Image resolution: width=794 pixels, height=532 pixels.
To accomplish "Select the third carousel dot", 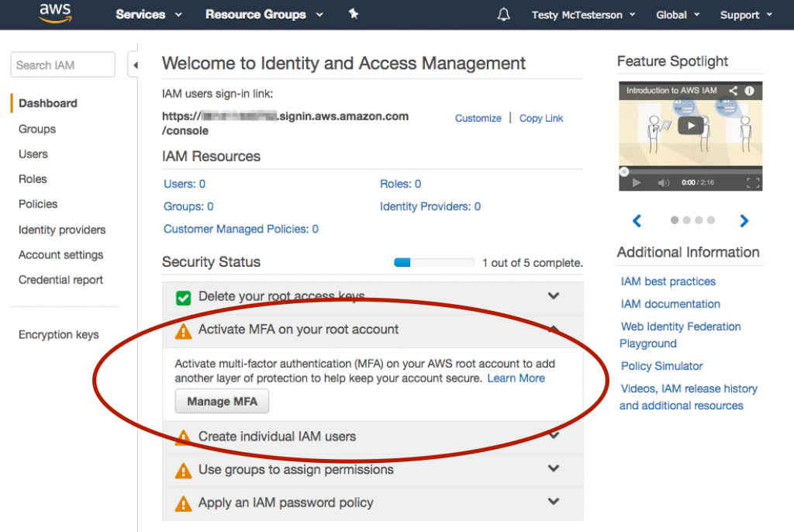I will tap(699, 220).
